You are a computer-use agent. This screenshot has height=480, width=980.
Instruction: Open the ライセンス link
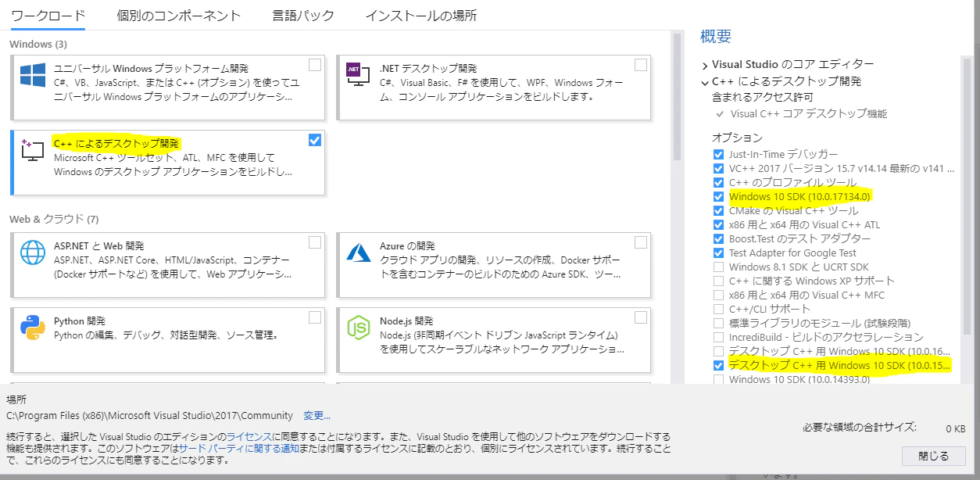(x=249, y=435)
